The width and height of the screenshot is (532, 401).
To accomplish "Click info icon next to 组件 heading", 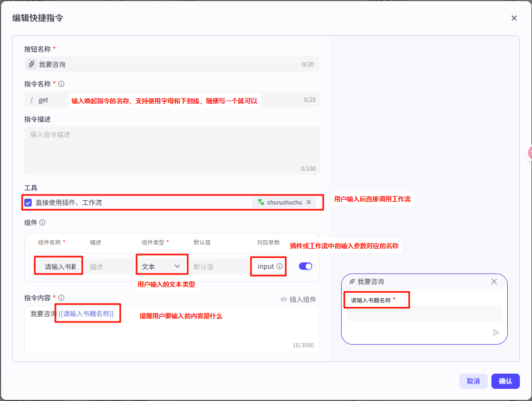I will [42, 223].
